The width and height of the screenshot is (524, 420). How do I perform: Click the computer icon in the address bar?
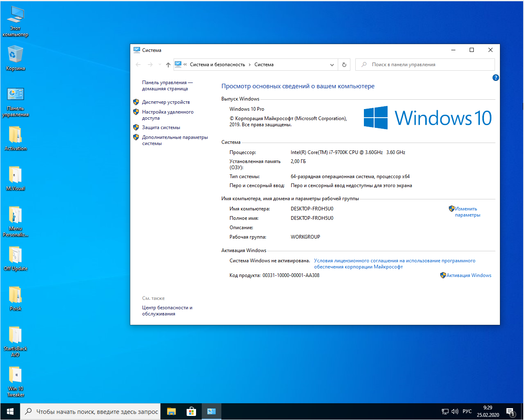pos(178,64)
